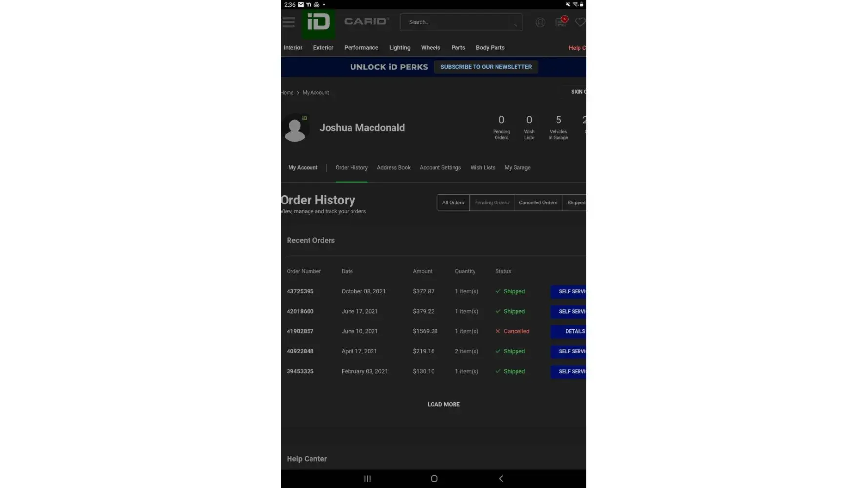Open the Wish Lists count stat
This screenshot has height=488, width=868.
click(x=529, y=127)
